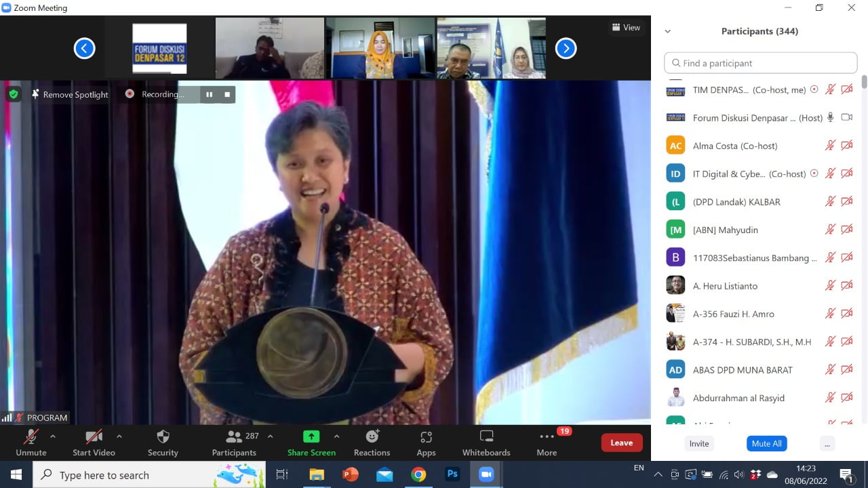
Task: Click the Find a participant search field
Action: coord(761,63)
